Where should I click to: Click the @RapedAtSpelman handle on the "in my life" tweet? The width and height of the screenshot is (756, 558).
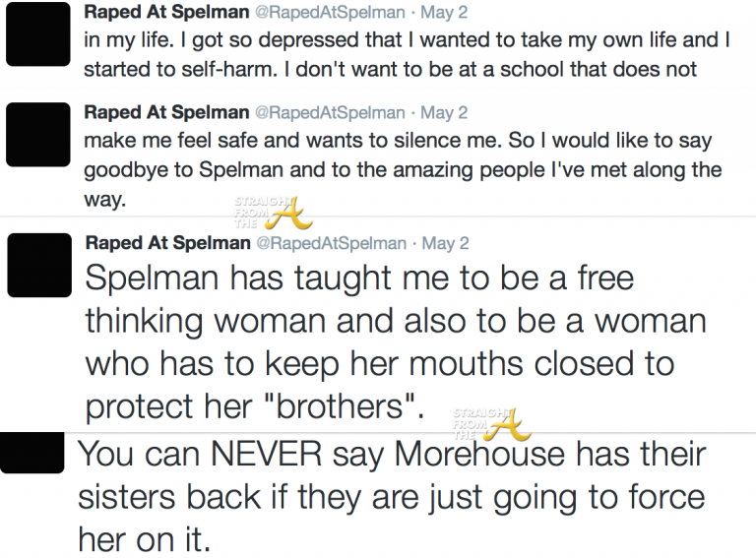[x=330, y=14]
